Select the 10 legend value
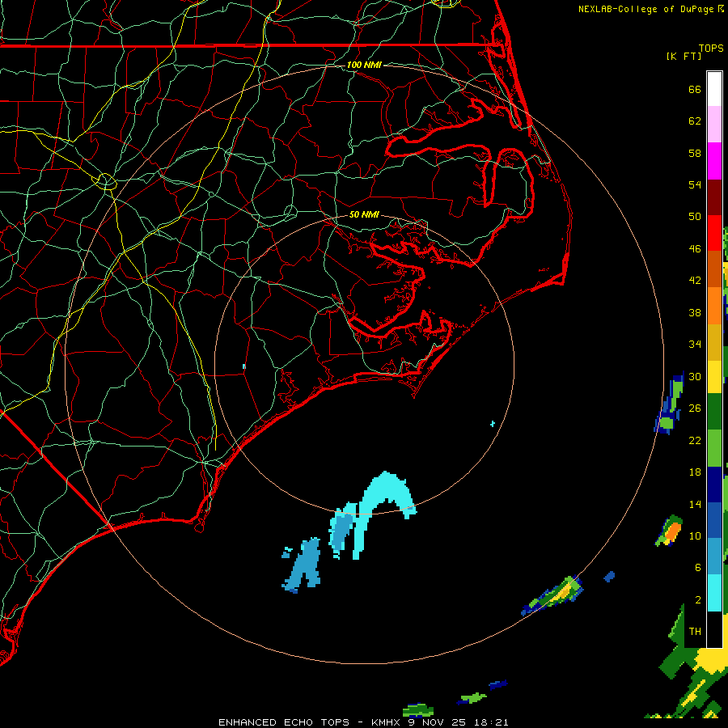728x728 pixels. point(695,535)
